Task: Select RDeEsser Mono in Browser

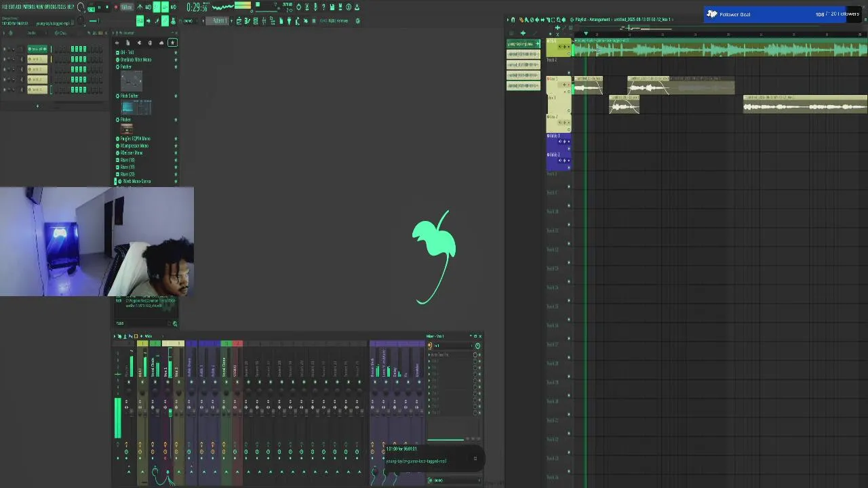Action: click(132, 153)
